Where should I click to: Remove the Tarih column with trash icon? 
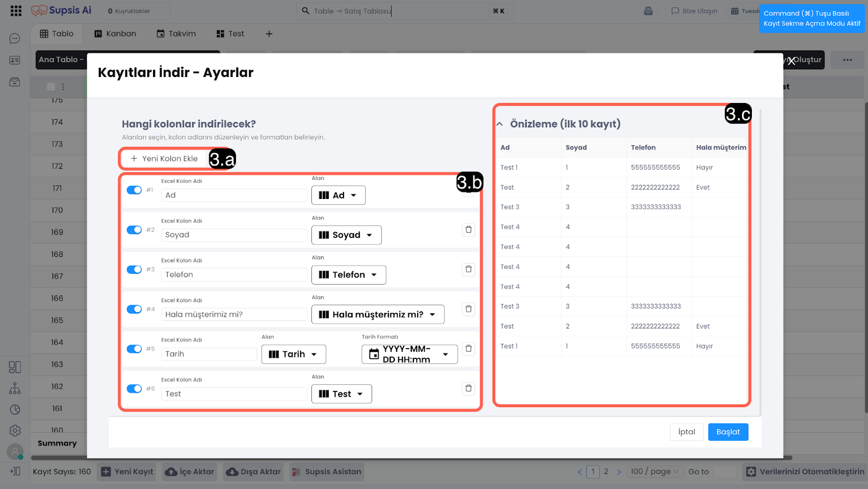click(x=468, y=349)
